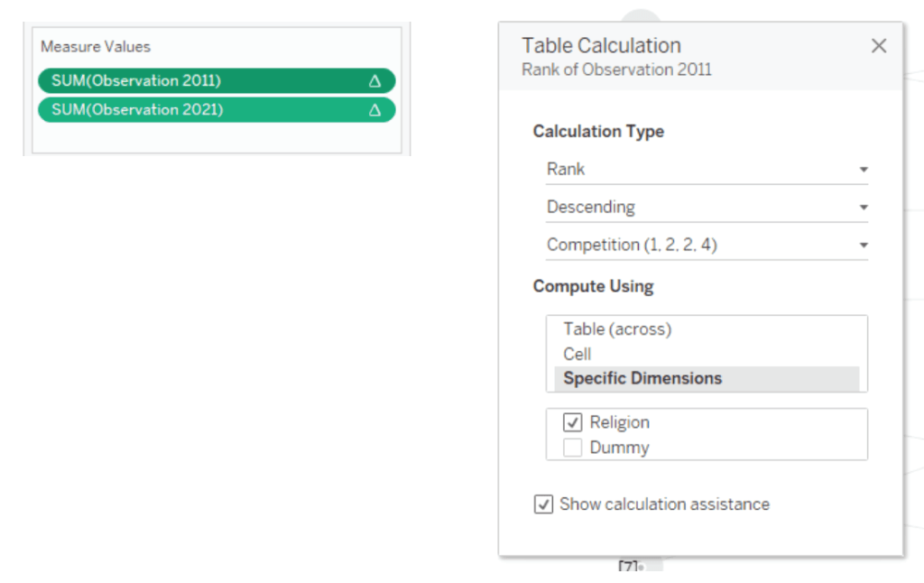Enable the Dummy dimension checkbox
The image size is (924, 583).
(573, 448)
